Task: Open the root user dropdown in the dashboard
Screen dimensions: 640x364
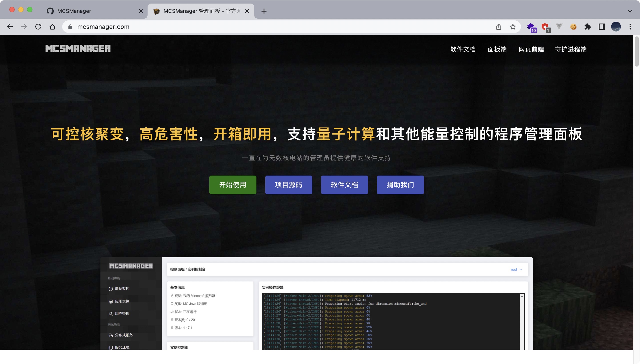Action: pos(516,269)
